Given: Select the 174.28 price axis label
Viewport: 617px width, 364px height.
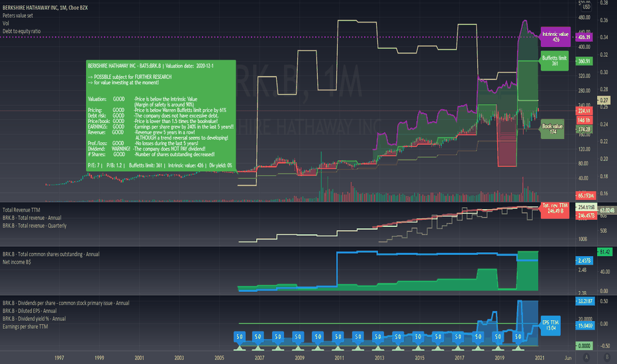Looking at the screenshot, I should tap(585, 129).
